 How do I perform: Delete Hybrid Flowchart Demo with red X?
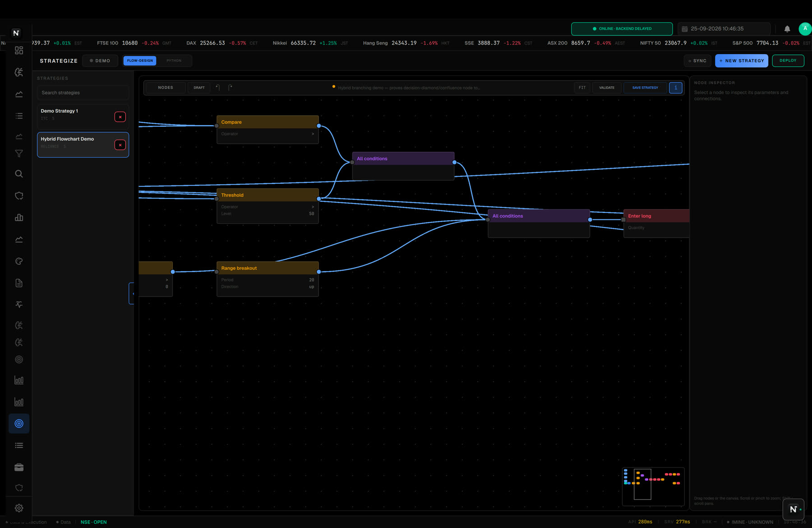(x=120, y=145)
